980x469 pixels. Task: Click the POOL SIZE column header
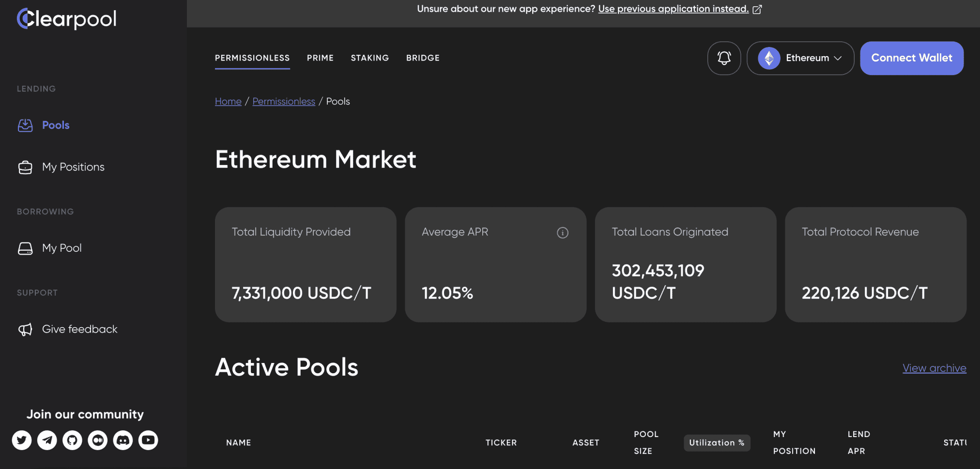tap(646, 442)
